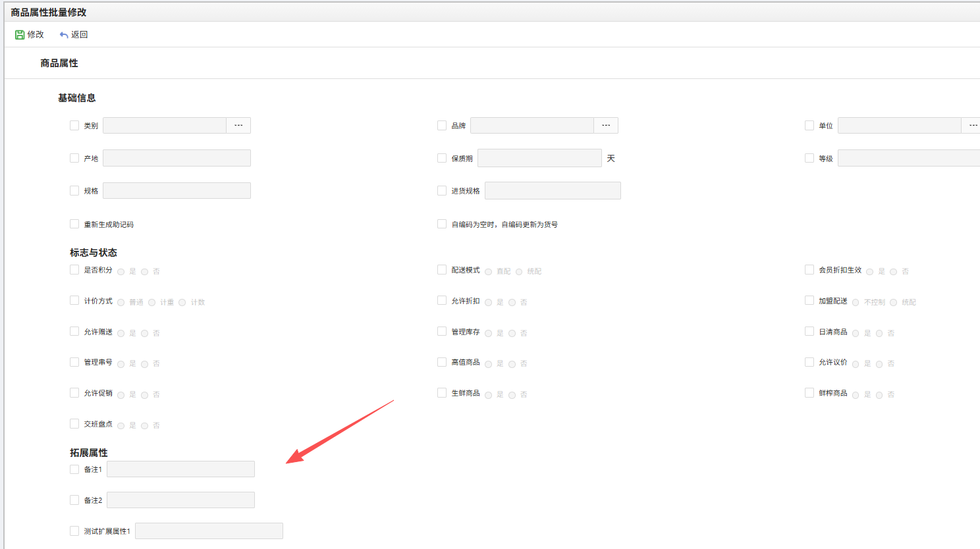This screenshot has width=980, height=549.
Task: Open the 品牌 picker ellipsis button
Action: [x=606, y=125]
